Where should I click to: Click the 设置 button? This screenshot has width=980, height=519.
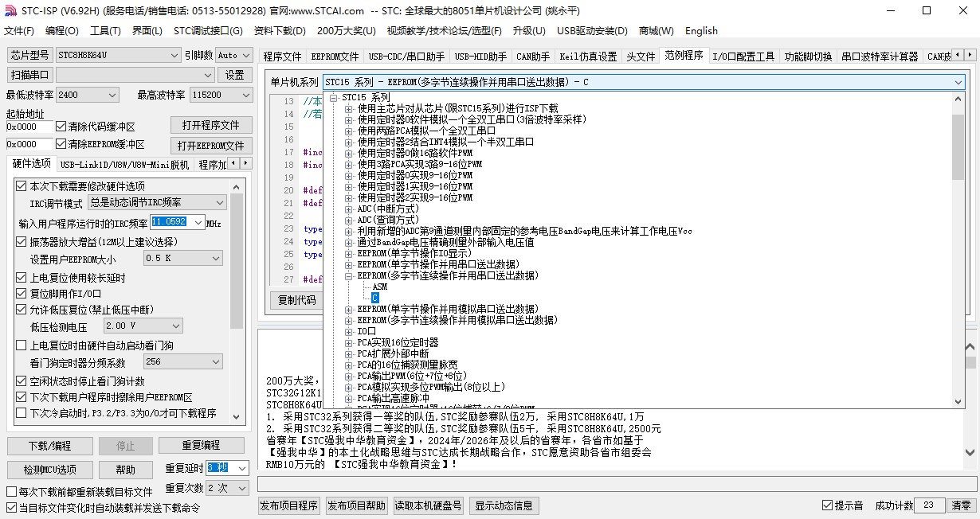click(234, 75)
